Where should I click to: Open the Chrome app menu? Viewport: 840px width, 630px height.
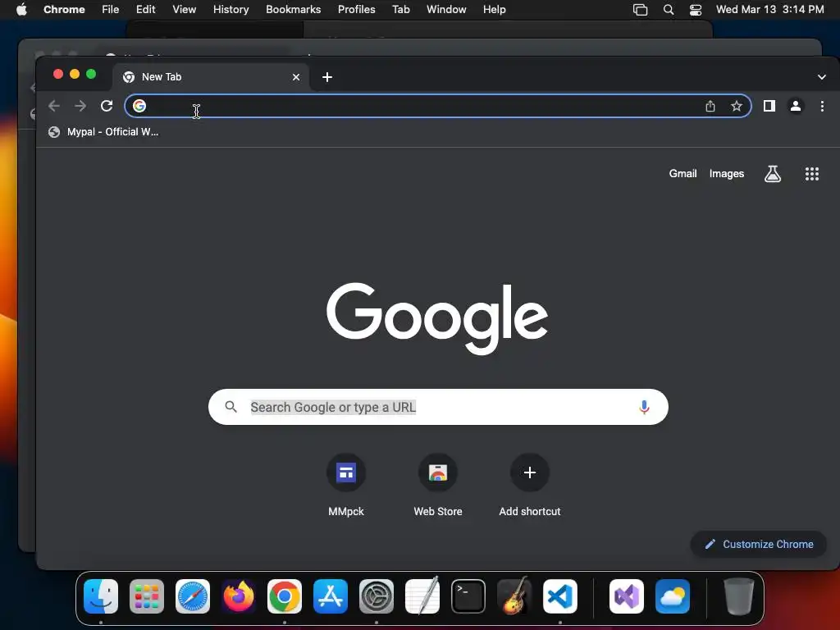64,9
